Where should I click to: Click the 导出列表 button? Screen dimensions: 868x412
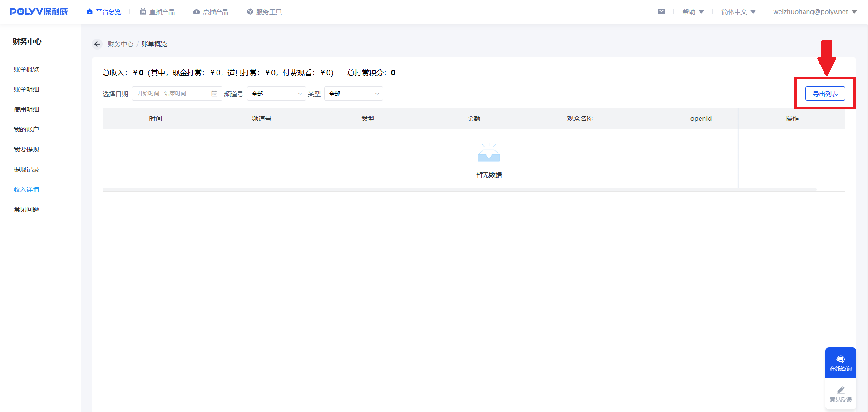[x=825, y=94]
